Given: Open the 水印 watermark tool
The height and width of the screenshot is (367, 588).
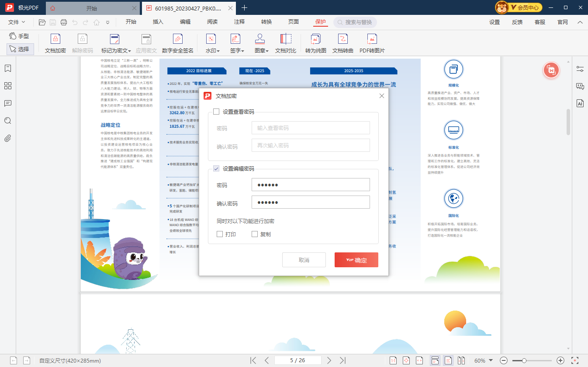Looking at the screenshot, I should [x=212, y=43].
